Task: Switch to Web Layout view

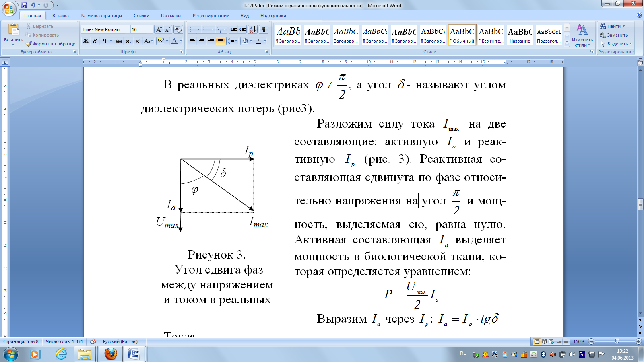Action: coord(551,341)
